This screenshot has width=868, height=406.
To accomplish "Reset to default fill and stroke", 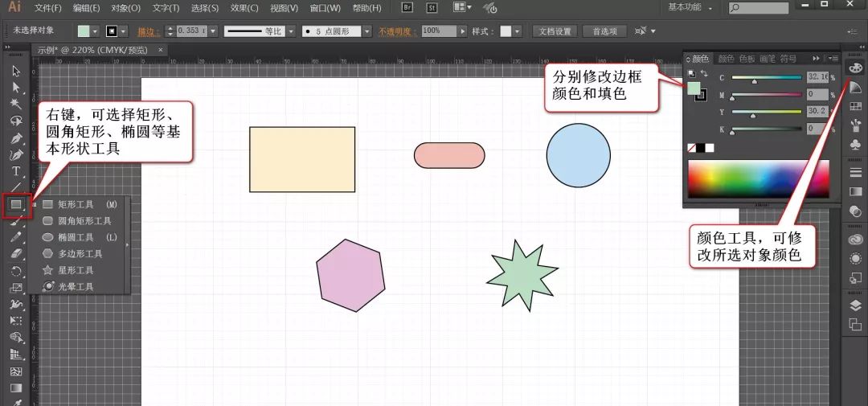I will coord(691,73).
